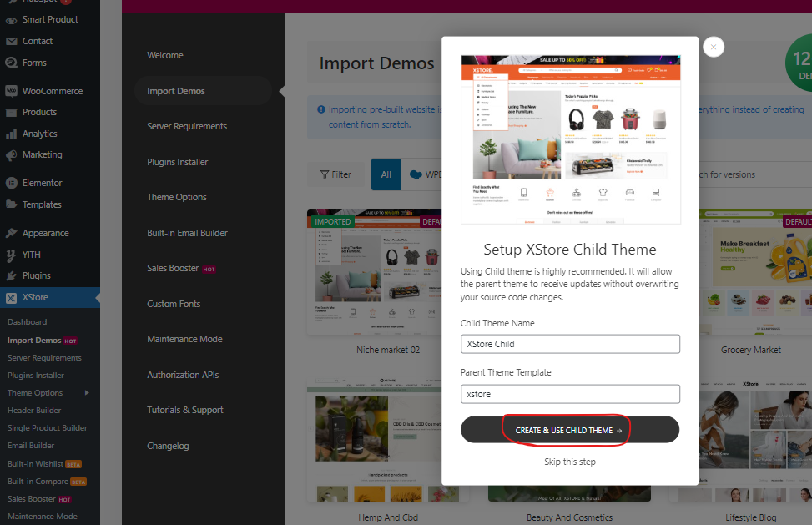
Task: Open Theme Options panel item
Action: (x=177, y=197)
